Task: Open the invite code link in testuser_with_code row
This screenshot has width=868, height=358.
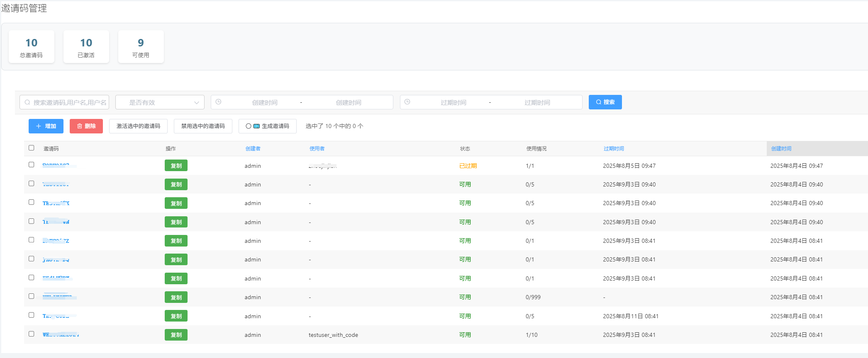Action: pos(61,335)
